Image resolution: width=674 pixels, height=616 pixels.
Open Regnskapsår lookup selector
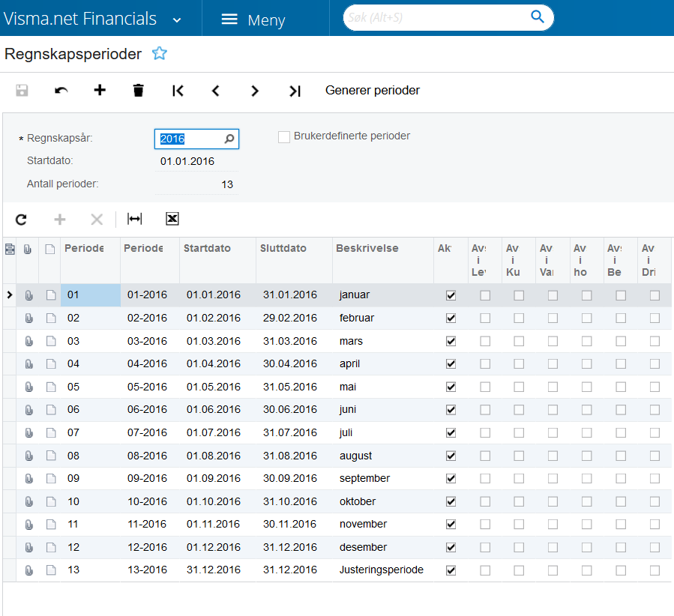(x=229, y=139)
